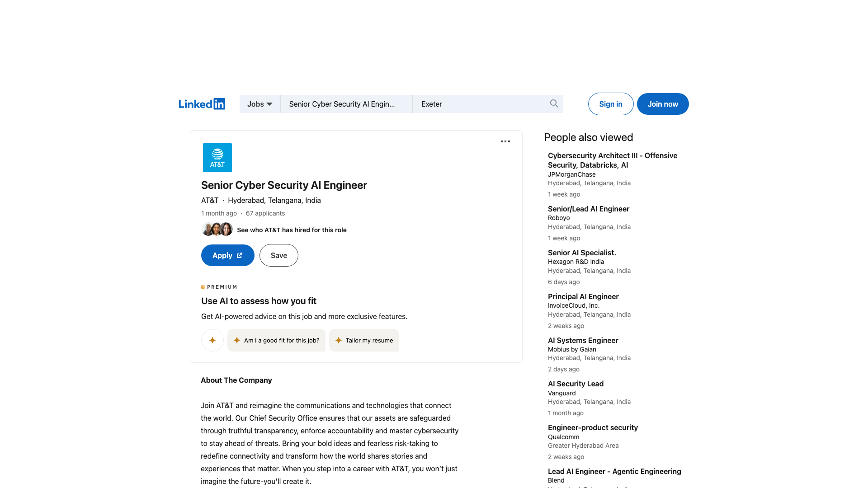Click the Vanguard company name
The width and height of the screenshot is (868, 488).
pyautogui.click(x=562, y=393)
